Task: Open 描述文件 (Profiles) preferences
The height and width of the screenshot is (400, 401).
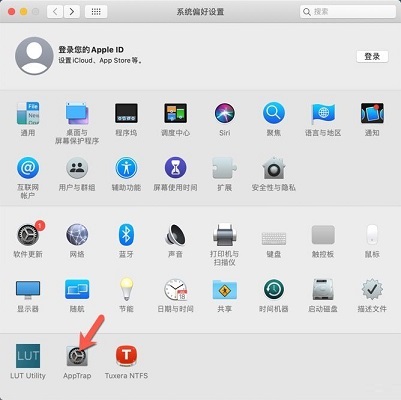Action: tap(372, 289)
